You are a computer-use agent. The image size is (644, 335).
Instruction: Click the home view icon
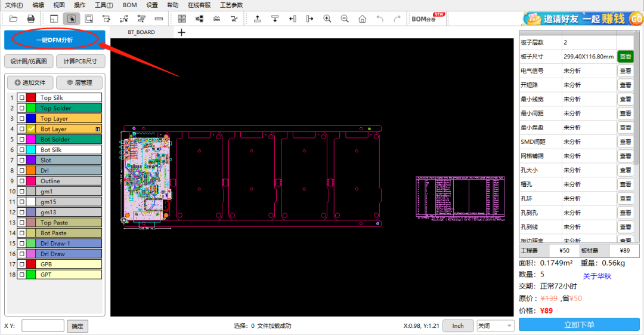click(x=362, y=19)
